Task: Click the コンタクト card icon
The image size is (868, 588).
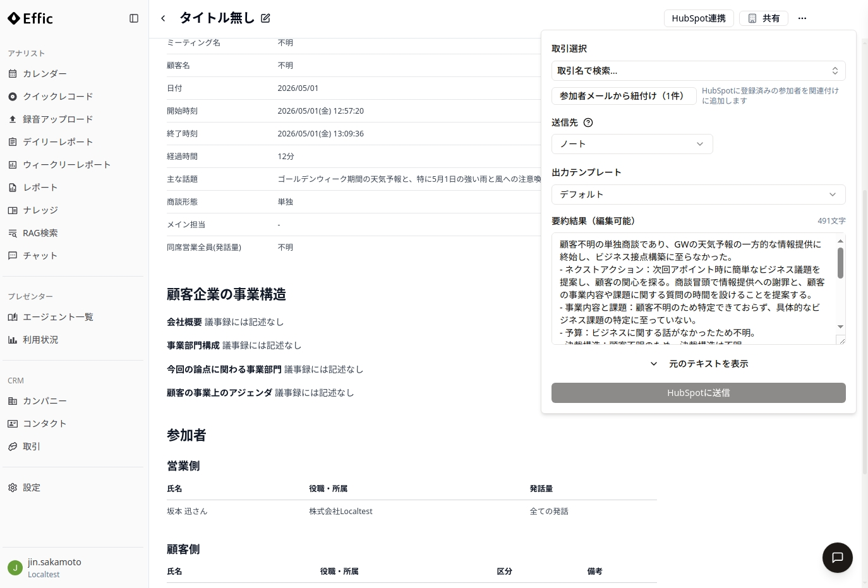Action: click(x=13, y=424)
